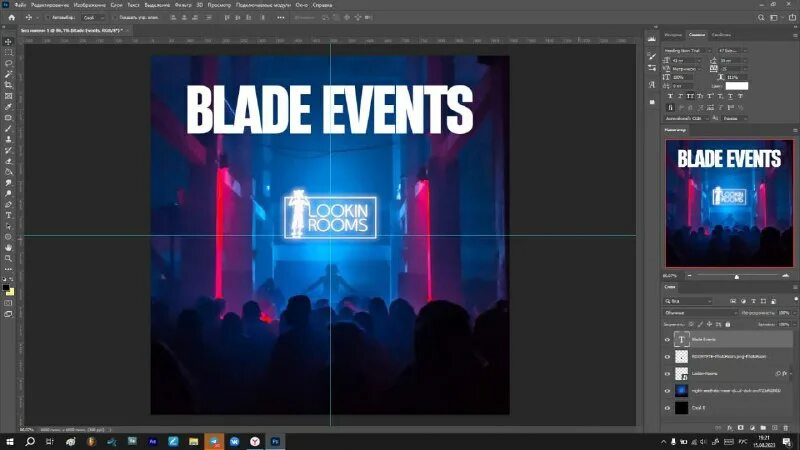Add a layer mask from Layers panel
The height and width of the screenshot is (450, 800).
click(x=741, y=428)
